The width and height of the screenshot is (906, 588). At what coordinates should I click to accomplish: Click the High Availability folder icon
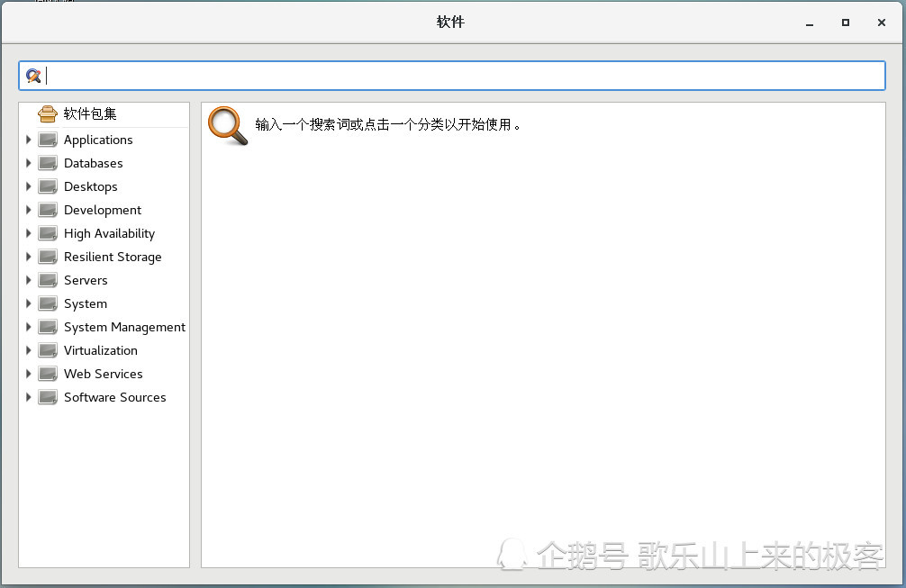[x=48, y=233]
